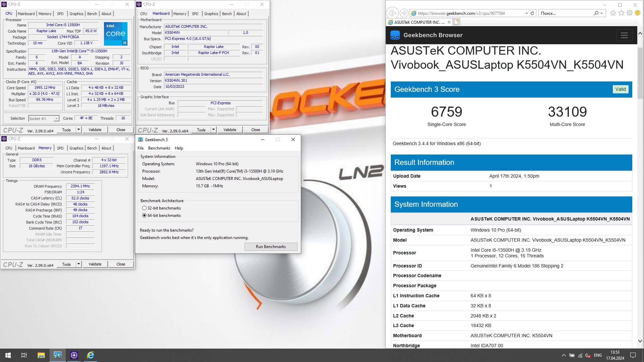644x362 pixels.
Task: Click the Run Benchmarks button
Action: click(271, 247)
